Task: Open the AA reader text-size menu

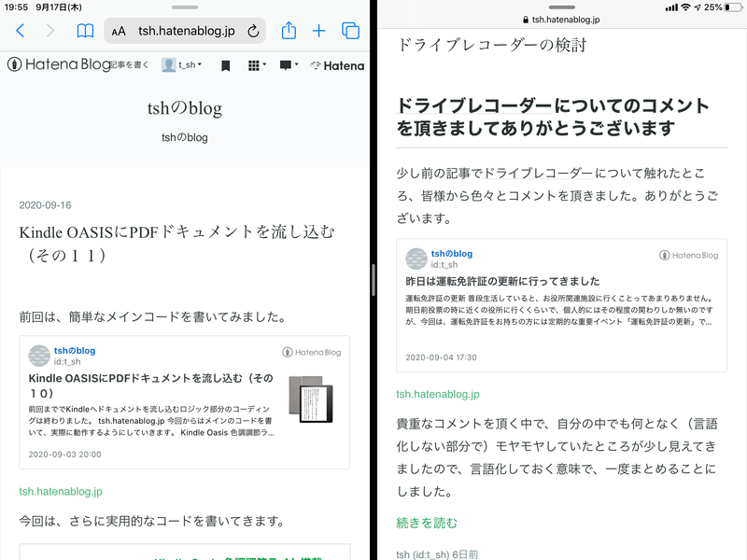Action: click(119, 32)
